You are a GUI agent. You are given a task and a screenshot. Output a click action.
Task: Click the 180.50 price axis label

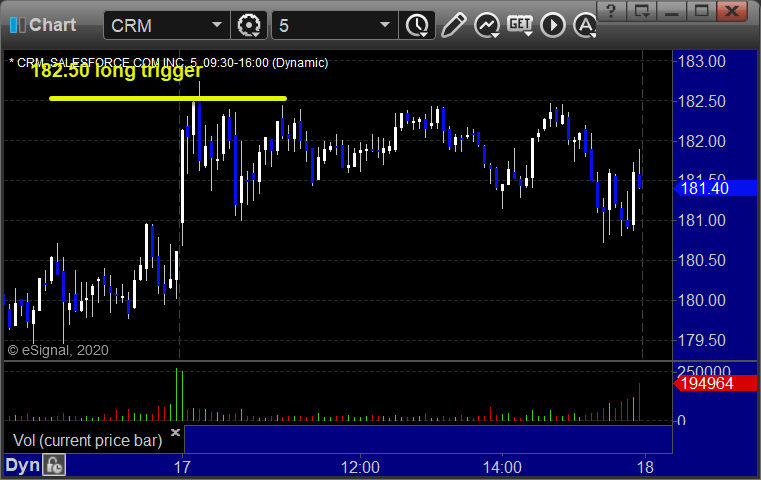point(701,261)
